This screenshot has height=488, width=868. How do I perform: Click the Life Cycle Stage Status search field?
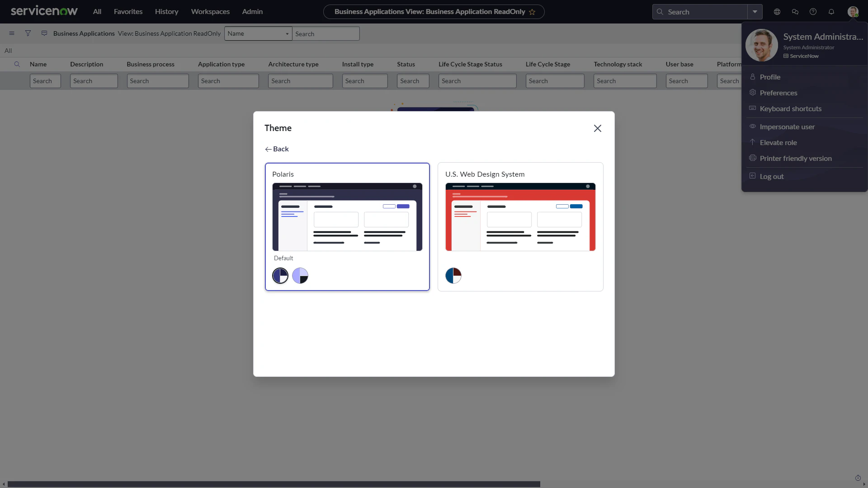coord(477,81)
